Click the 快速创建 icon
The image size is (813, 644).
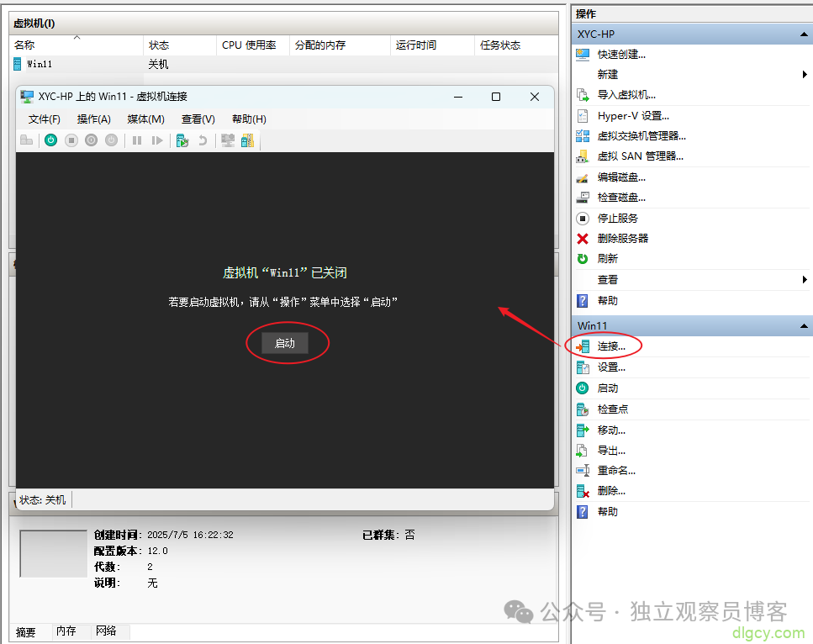pyautogui.click(x=583, y=54)
